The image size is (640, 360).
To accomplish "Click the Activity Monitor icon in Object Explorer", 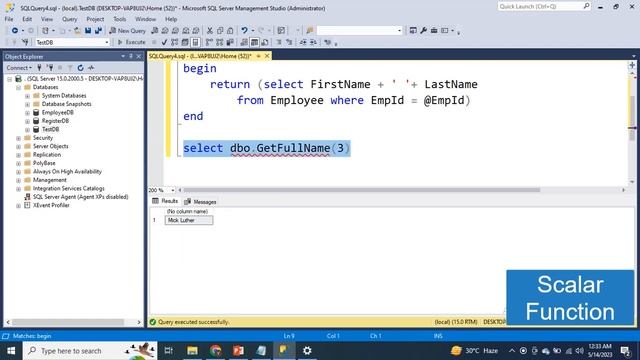I will point(91,68).
